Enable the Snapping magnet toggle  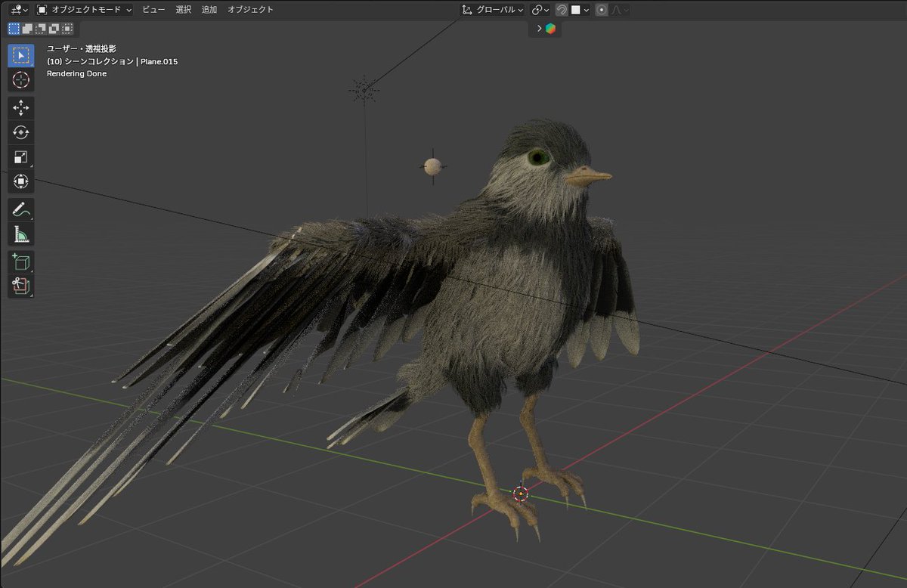click(560, 10)
